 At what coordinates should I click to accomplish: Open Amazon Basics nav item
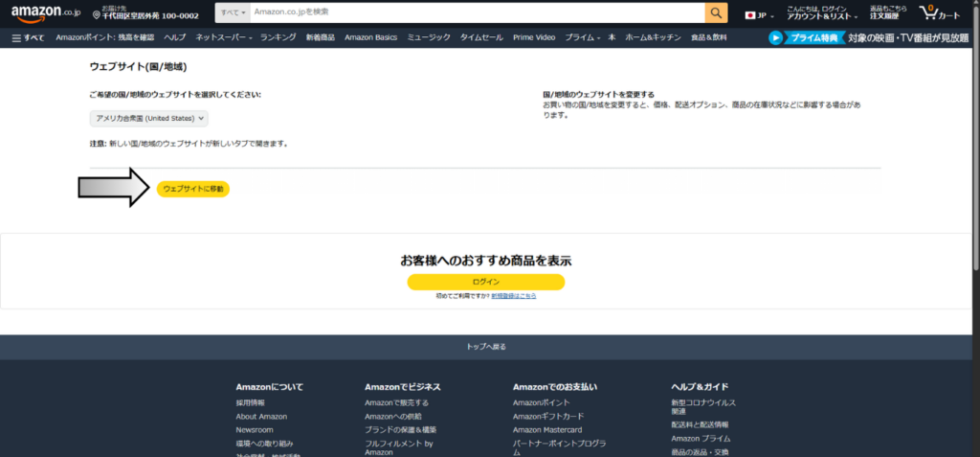[370, 37]
